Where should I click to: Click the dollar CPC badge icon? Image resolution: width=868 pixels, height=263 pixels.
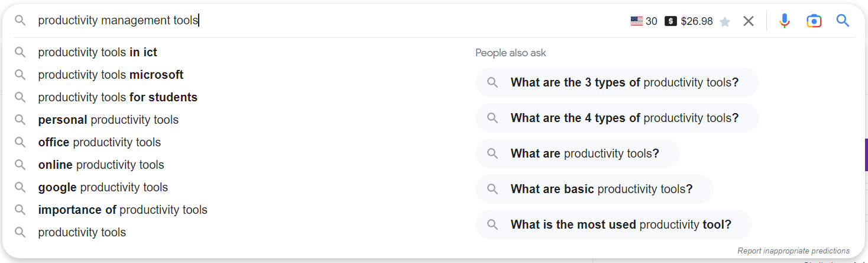click(671, 21)
